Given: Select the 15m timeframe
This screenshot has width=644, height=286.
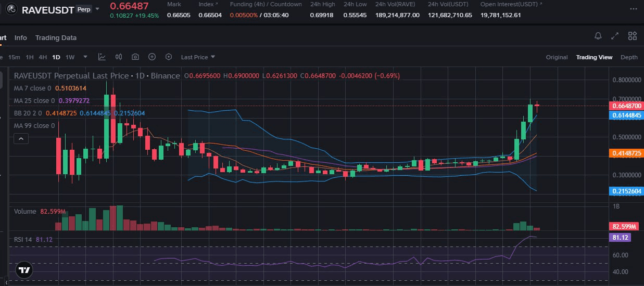Looking at the screenshot, I should tap(14, 57).
